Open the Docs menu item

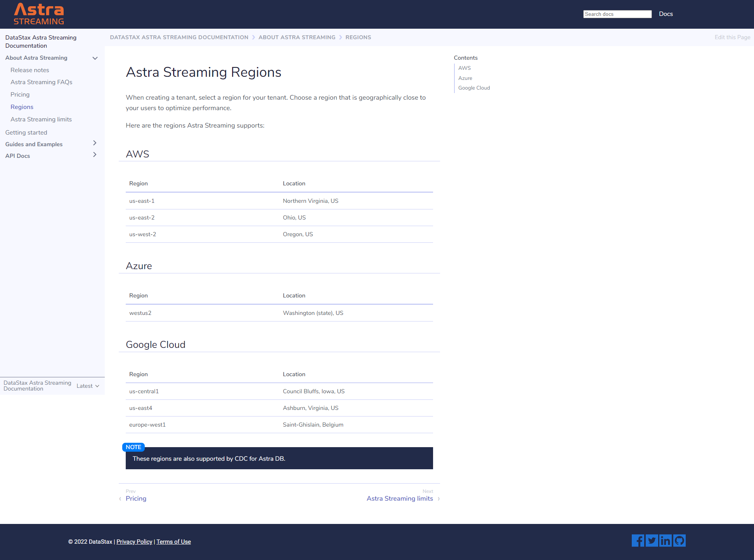pyautogui.click(x=666, y=14)
